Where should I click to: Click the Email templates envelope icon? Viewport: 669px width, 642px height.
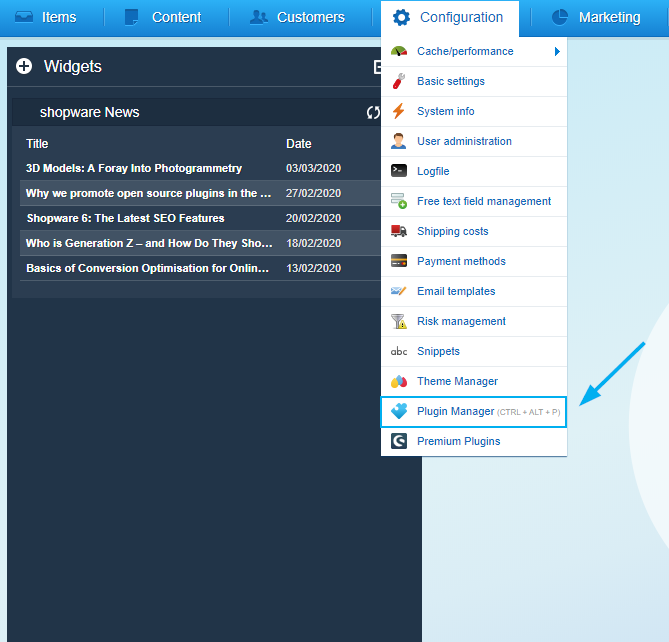pyautogui.click(x=398, y=291)
